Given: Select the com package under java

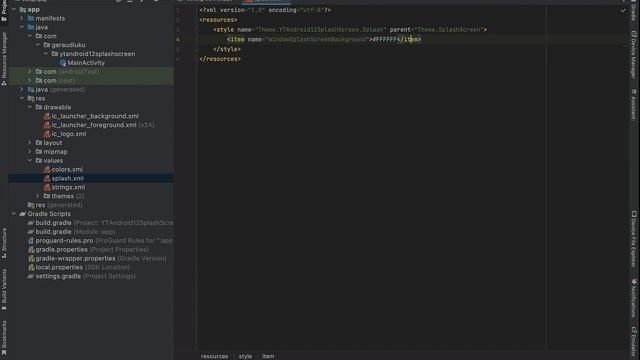Looking at the screenshot, I should point(50,36).
